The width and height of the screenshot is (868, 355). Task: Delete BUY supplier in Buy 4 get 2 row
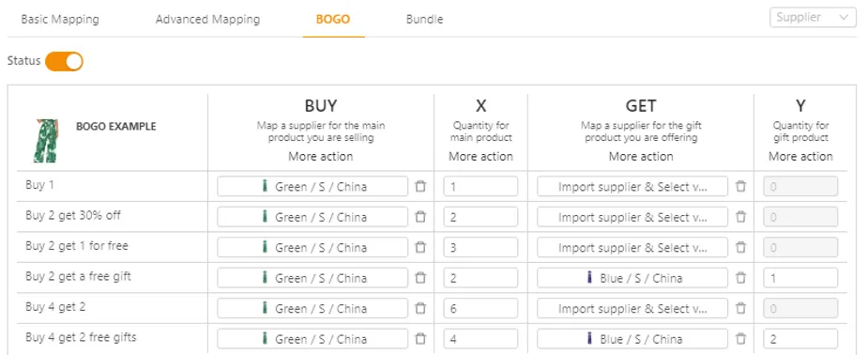420,308
